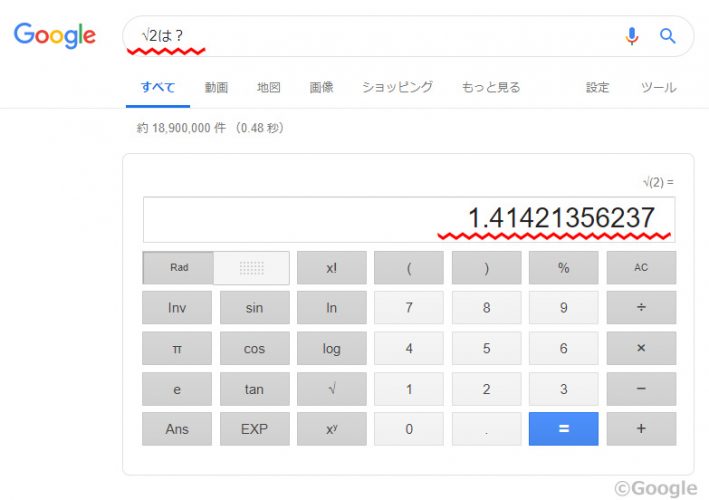Click the factorial x! key

(x=332, y=268)
